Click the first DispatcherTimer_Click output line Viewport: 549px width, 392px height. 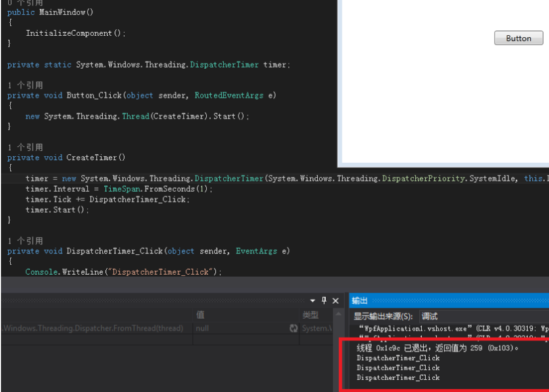pyautogui.click(x=398, y=358)
